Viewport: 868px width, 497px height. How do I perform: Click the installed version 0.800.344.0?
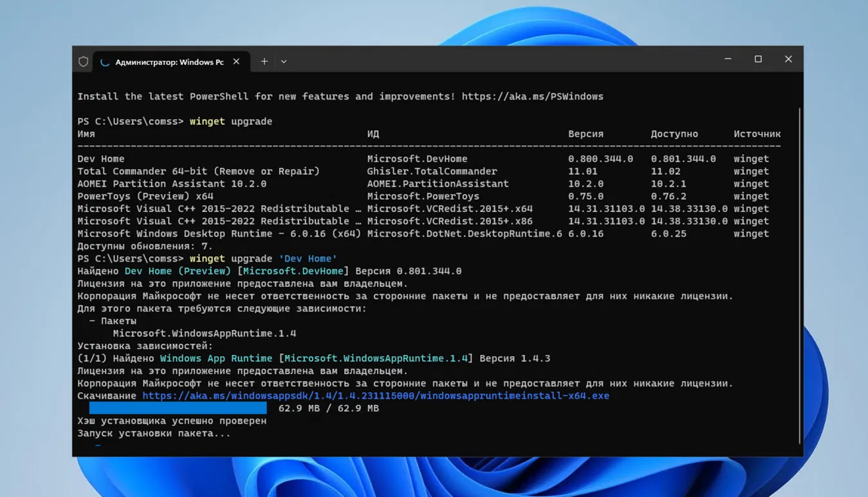(601, 159)
